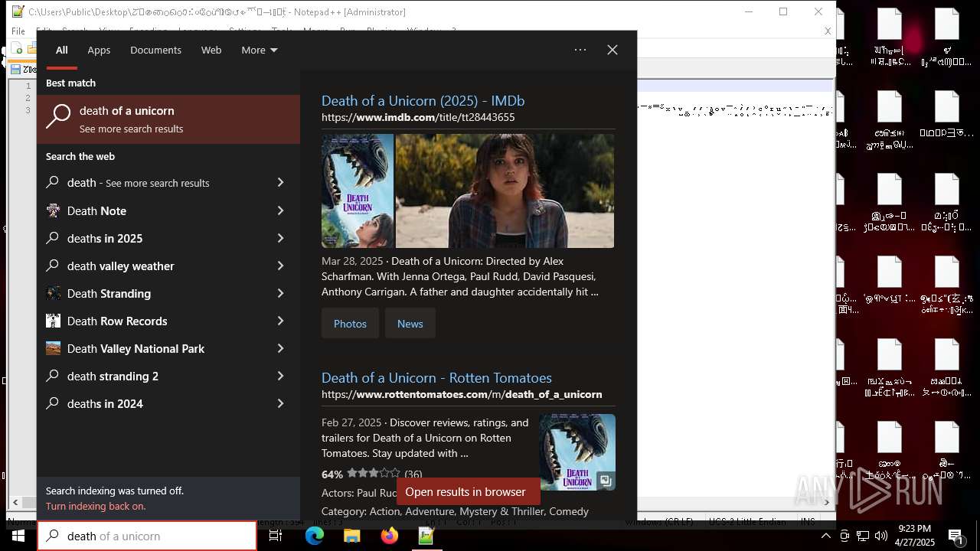980x551 pixels.
Task: Switch to the Web search tab
Action: click(x=211, y=50)
